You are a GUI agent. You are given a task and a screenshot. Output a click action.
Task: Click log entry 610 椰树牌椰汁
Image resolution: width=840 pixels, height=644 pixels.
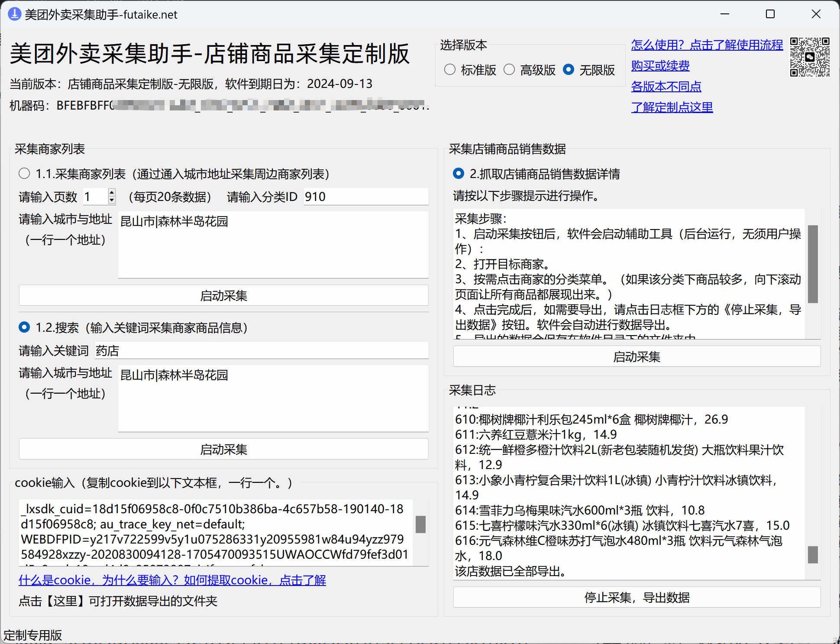pos(591,419)
